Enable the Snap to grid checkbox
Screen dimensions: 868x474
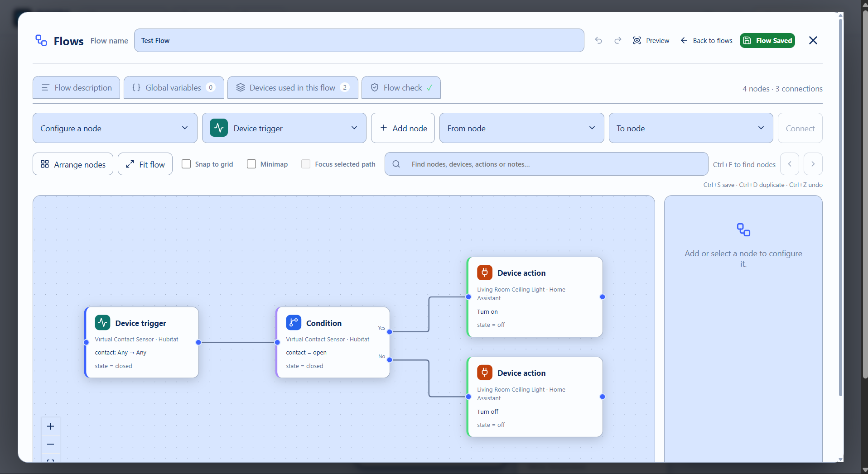tap(186, 164)
